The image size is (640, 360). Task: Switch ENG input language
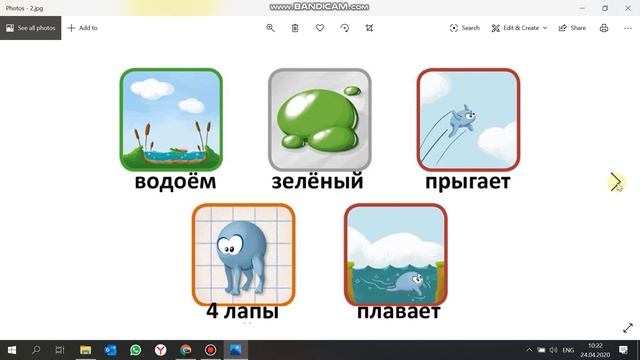[x=568, y=350]
